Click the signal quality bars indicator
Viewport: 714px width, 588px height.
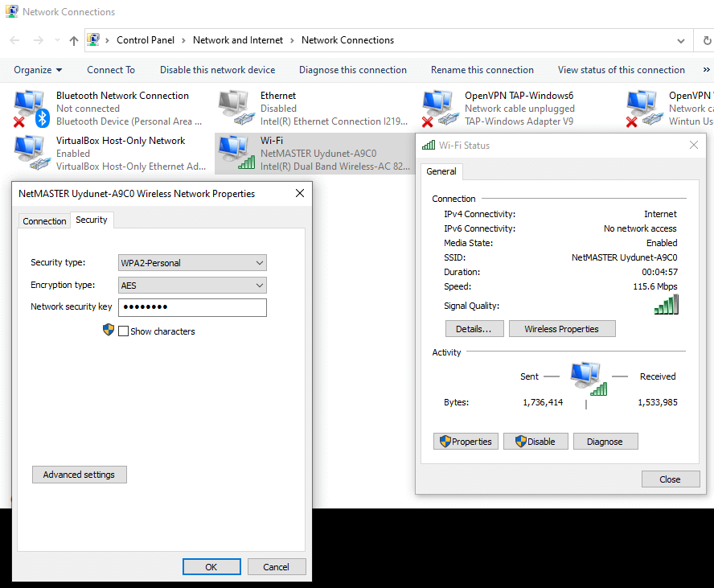pyautogui.click(x=667, y=304)
